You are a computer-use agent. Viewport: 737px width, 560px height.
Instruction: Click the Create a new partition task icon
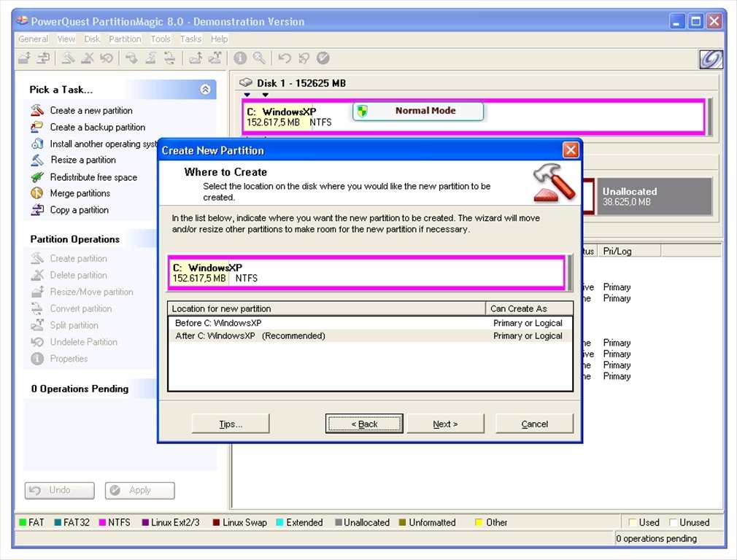pos(37,110)
